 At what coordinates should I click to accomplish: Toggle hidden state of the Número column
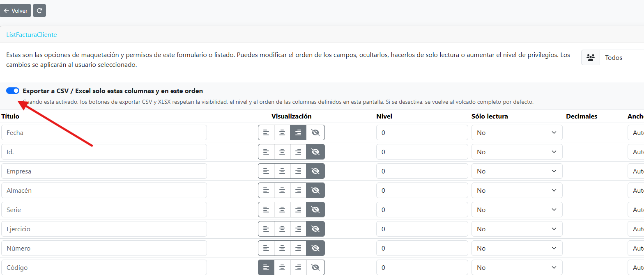point(315,248)
